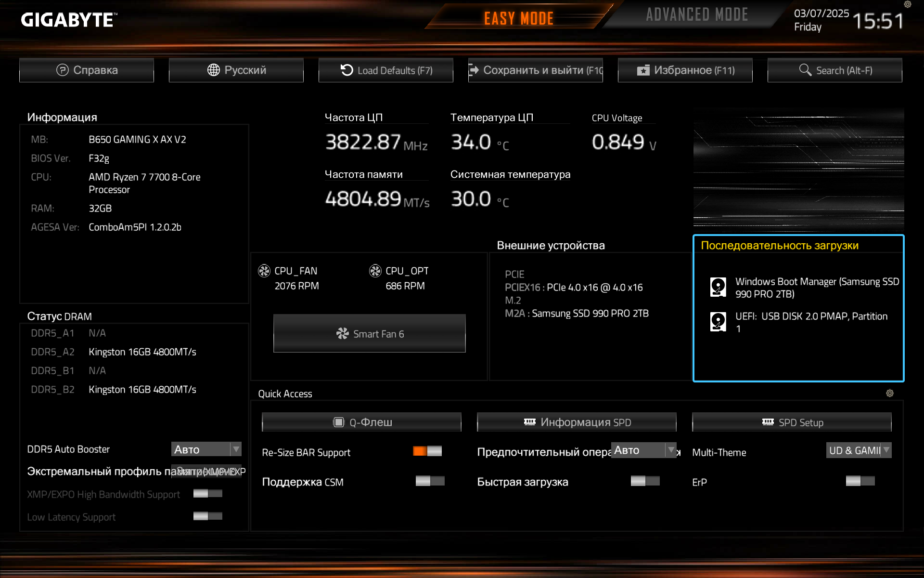Screen dimensions: 924x578
Task: Click Сохранить и выйти button
Action: click(536, 70)
